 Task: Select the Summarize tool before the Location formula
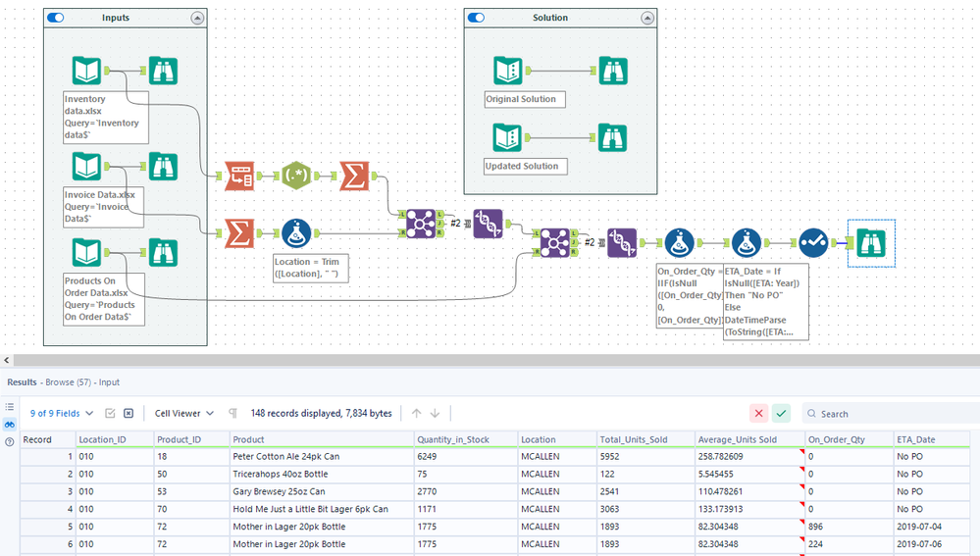(x=239, y=233)
